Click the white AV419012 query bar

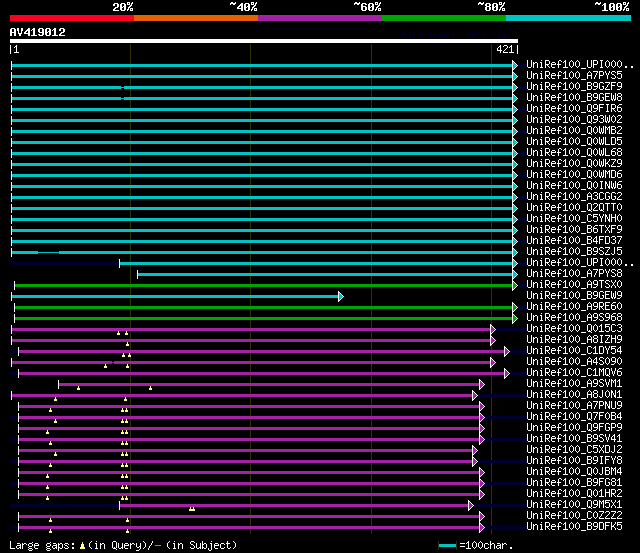[264, 41]
